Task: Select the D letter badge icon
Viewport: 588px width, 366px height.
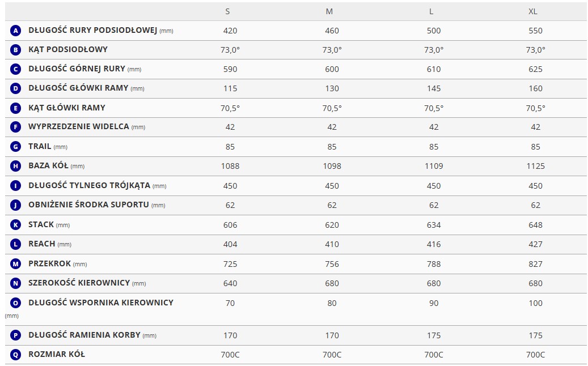Action: (16, 88)
